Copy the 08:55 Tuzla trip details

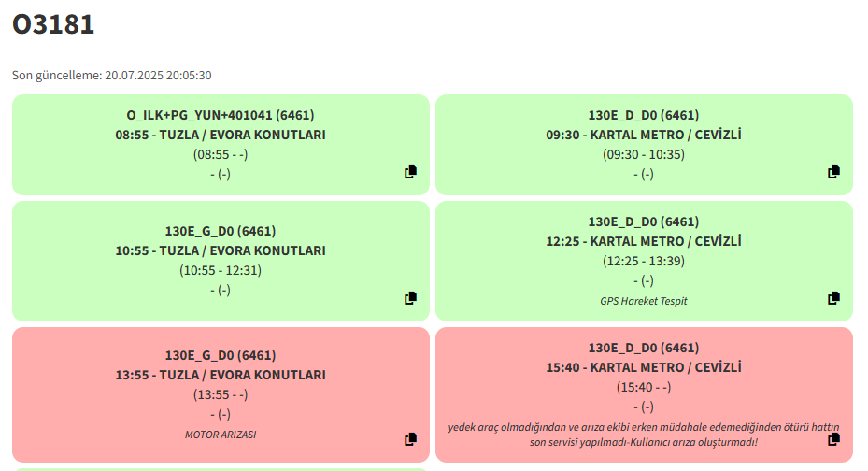[410, 172]
